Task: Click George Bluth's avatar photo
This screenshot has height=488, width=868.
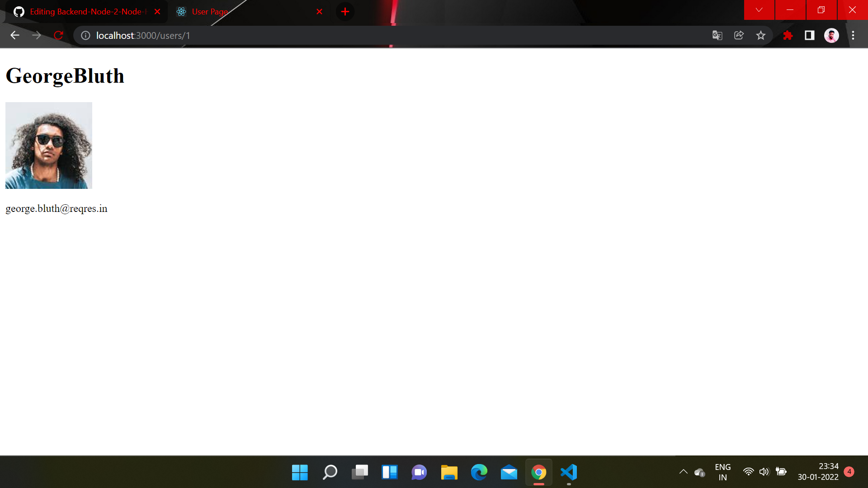Action: tap(49, 145)
